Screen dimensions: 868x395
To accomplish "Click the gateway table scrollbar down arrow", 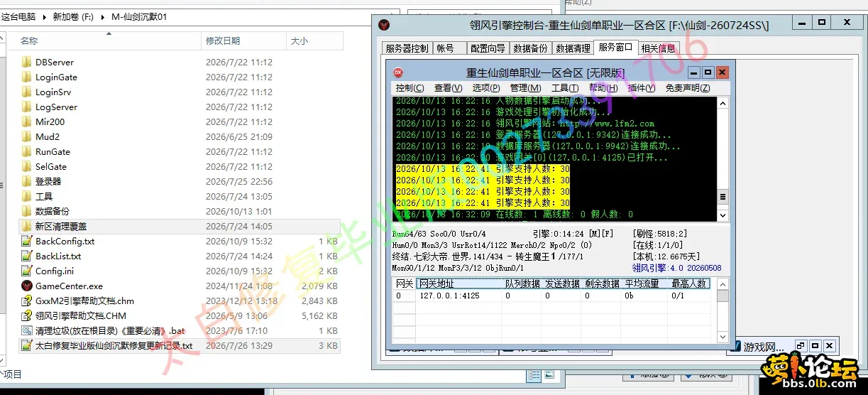I will (723, 337).
